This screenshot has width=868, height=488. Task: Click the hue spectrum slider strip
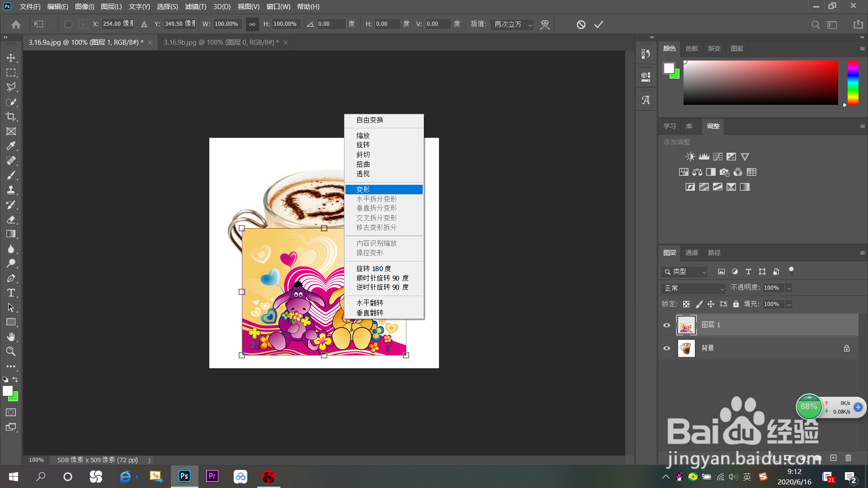click(853, 82)
